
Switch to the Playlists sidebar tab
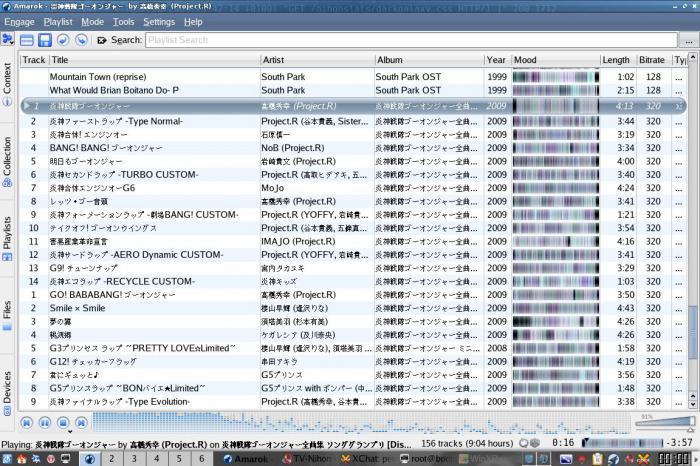7,238
